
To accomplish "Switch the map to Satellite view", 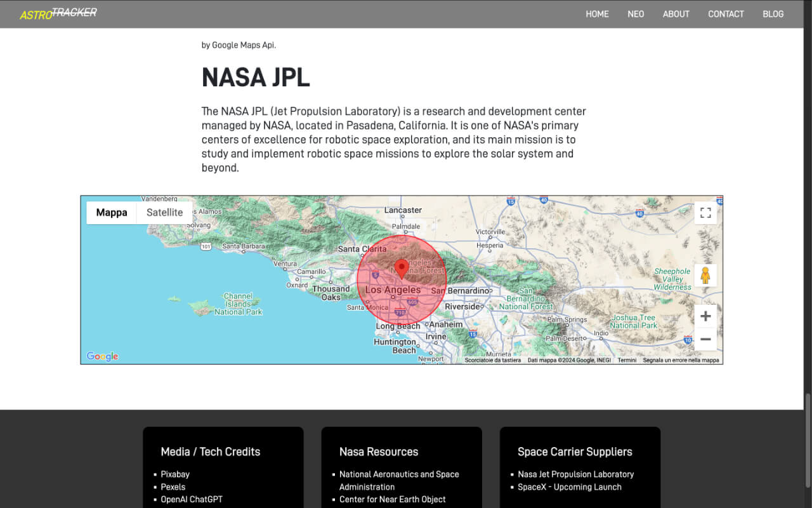I will click(x=164, y=212).
